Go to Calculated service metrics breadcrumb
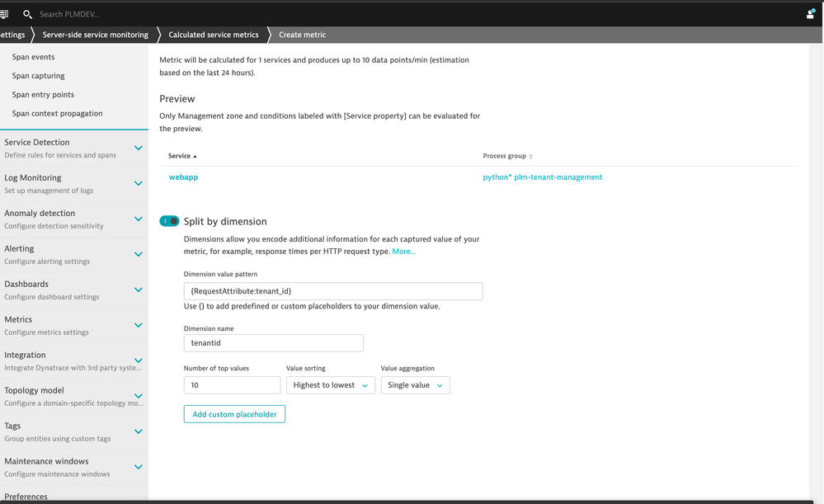This screenshot has height=504, width=824. (x=213, y=35)
